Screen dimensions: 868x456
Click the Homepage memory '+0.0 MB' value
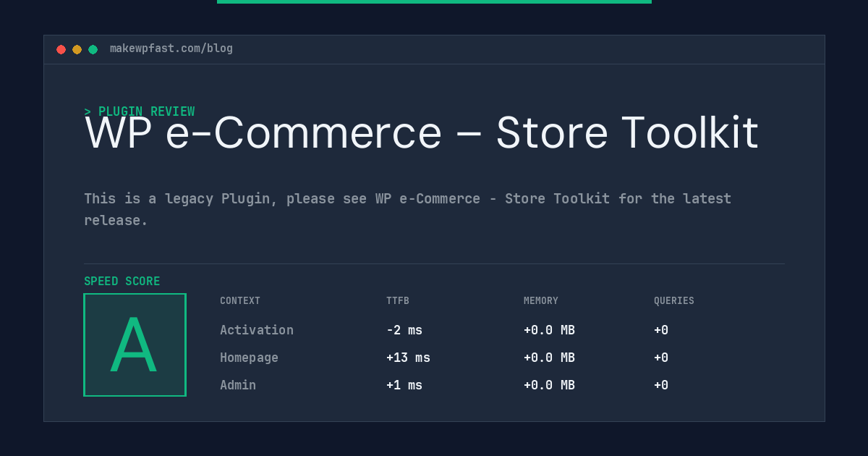(x=549, y=358)
